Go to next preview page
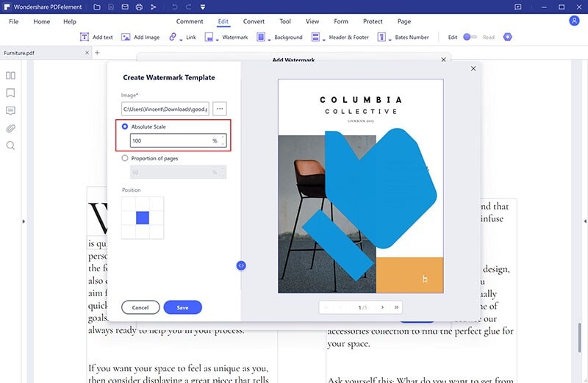The width and height of the screenshot is (588, 383). click(382, 307)
